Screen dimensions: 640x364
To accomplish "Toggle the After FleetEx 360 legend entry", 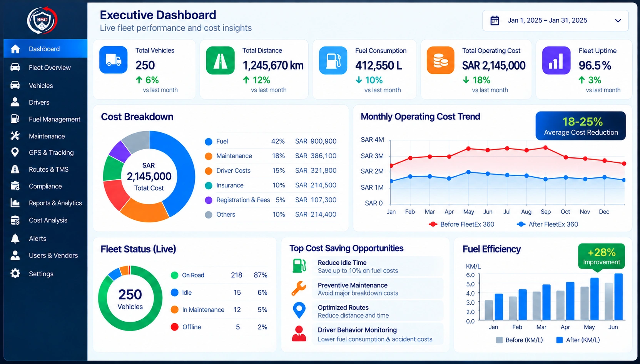I will (x=548, y=224).
